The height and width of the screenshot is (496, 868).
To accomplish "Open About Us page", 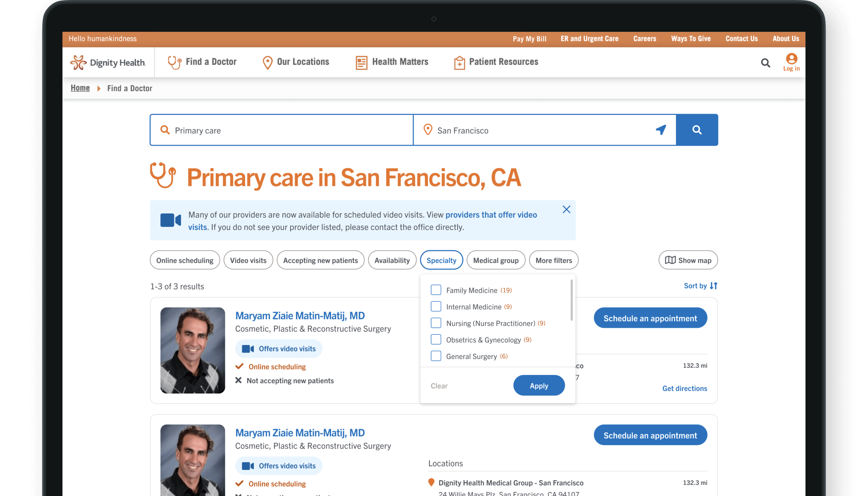I will click(x=786, y=39).
